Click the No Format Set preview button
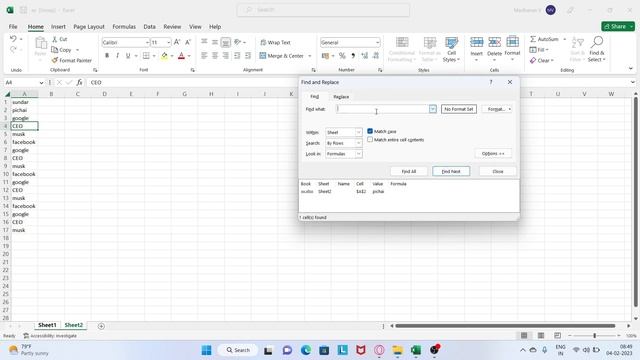640x360 pixels. coord(459,109)
